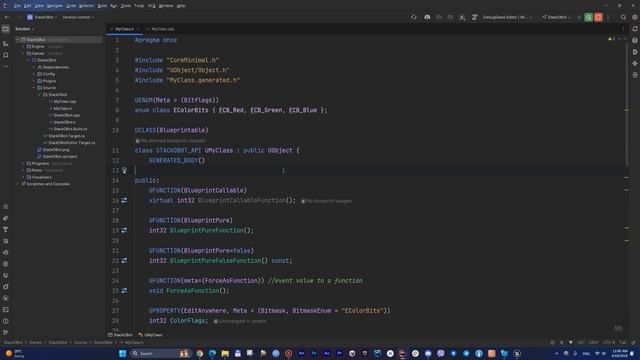The height and width of the screenshot is (360, 640).
Task: Open the StackOBot project dropdown
Action: coord(42,17)
